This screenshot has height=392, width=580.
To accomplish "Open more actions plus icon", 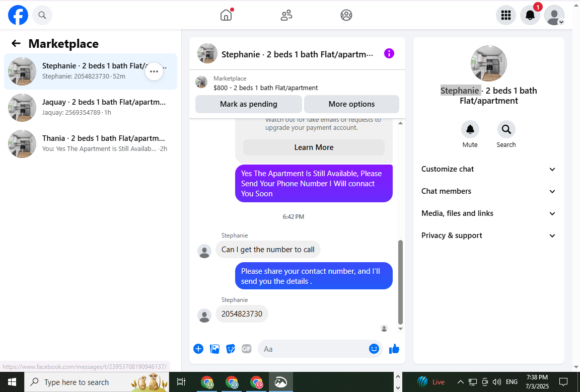I will tap(198, 349).
